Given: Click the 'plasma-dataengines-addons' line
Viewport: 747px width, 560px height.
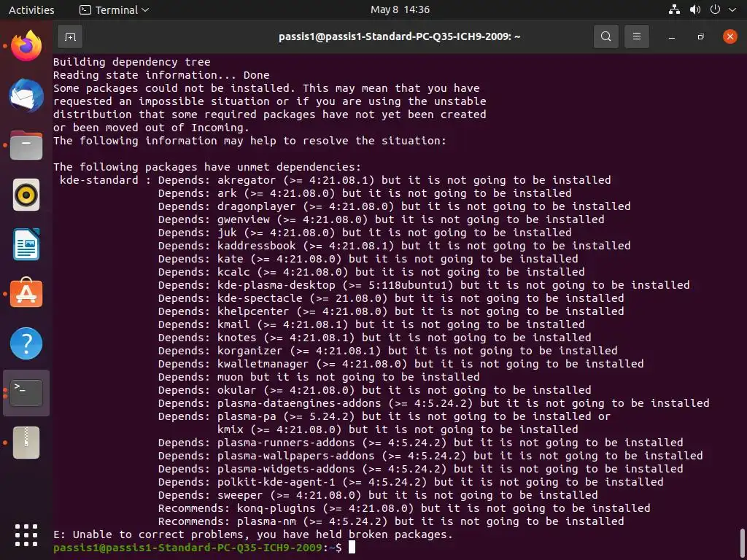Looking at the screenshot, I should click(434, 403).
